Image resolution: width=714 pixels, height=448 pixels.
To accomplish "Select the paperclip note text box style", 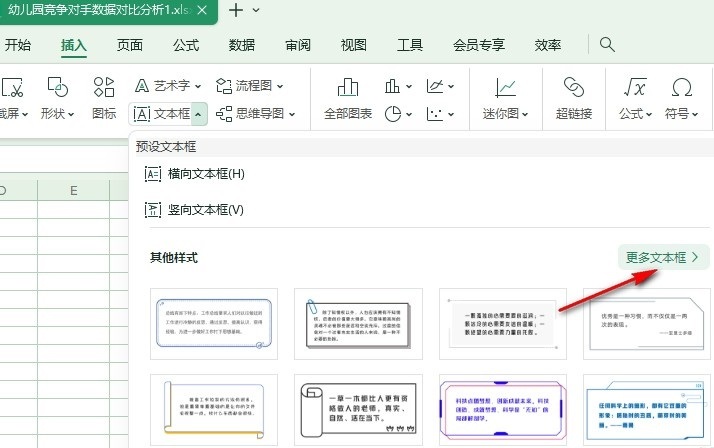I will point(358,324).
